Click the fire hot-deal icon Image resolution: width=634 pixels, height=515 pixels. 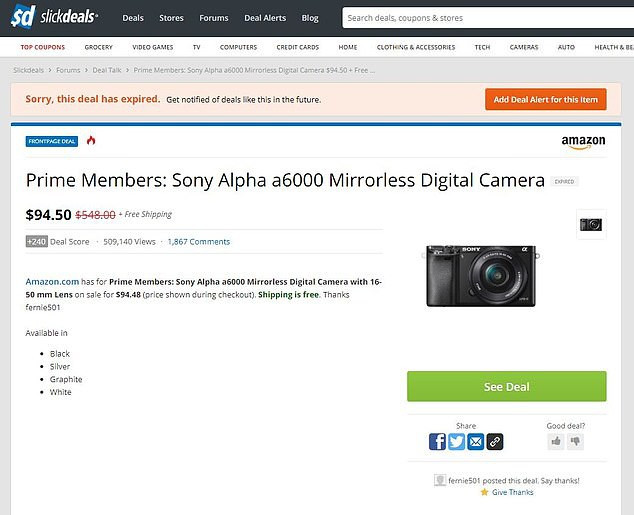pos(91,141)
